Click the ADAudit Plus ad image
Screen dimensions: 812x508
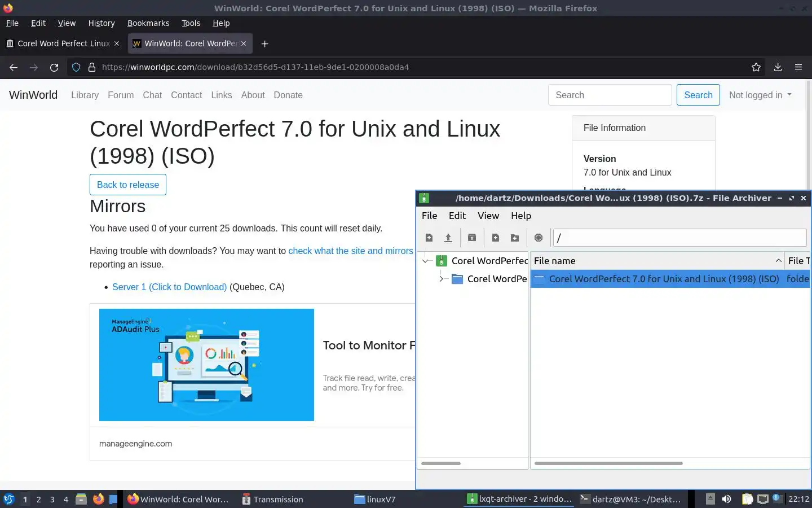(x=206, y=365)
